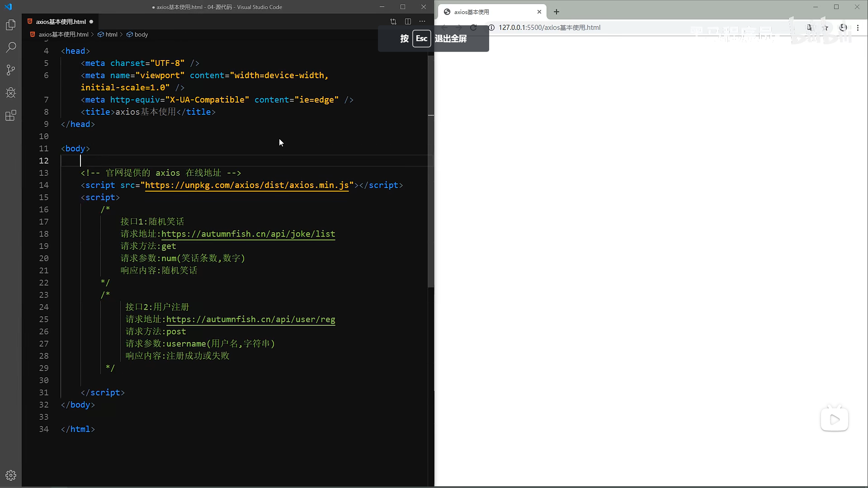Viewport: 868px width, 488px height.
Task: Click the browser address bar URL
Action: click(550, 28)
